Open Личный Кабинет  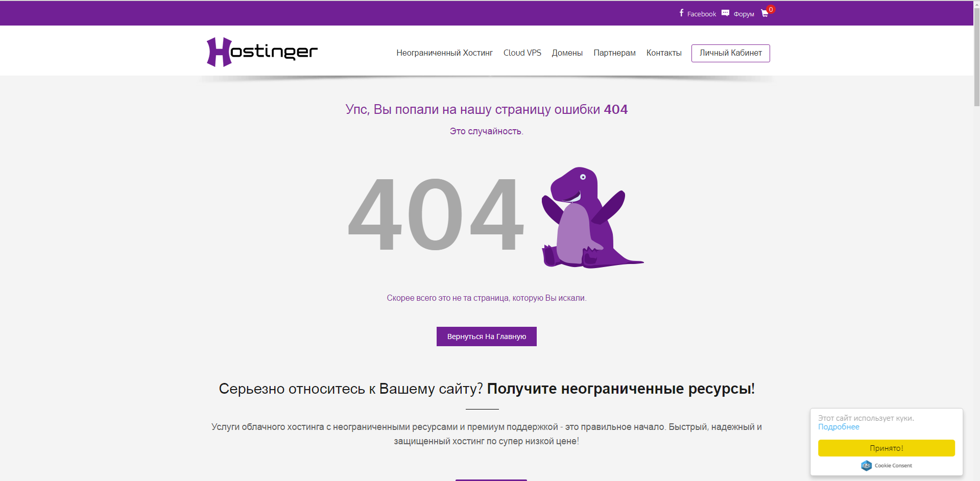click(x=730, y=53)
